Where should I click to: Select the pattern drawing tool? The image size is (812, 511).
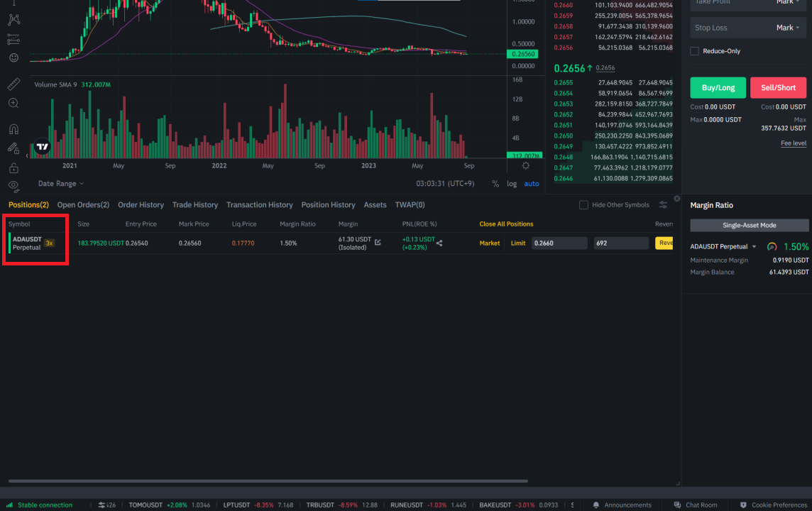coord(14,20)
